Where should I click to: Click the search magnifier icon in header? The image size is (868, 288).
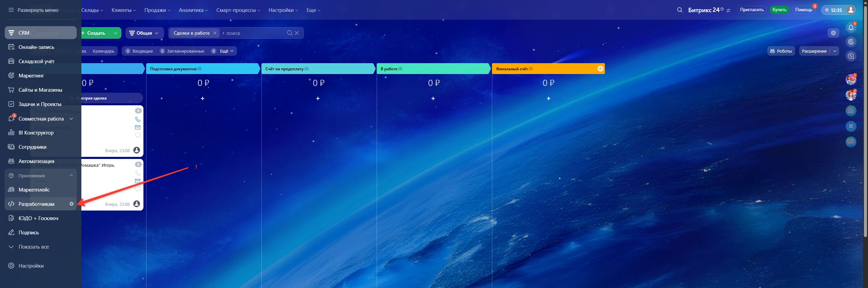pyautogui.click(x=679, y=10)
